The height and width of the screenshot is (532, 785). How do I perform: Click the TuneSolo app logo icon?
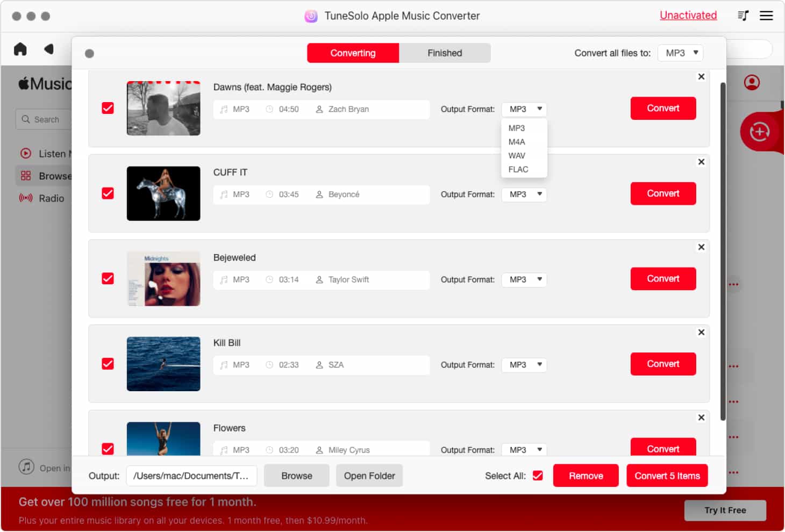pos(311,16)
